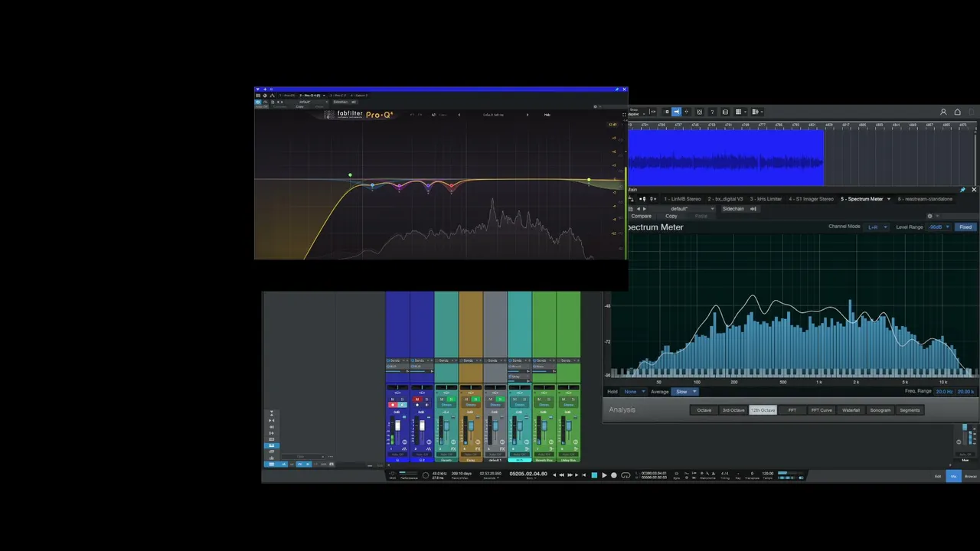Go to previous Pro-Q preset arrow
The width and height of the screenshot is (980, 551).
tap(459, 115)
